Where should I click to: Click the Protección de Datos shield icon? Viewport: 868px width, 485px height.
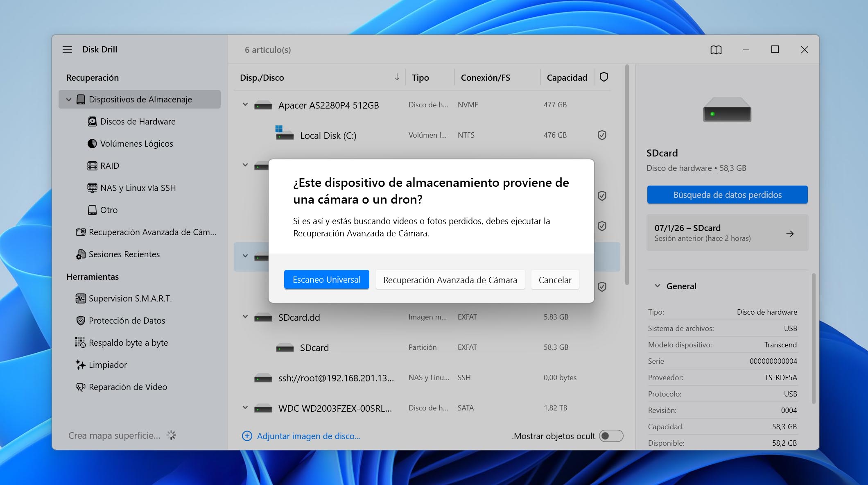(x=81, y=321)
